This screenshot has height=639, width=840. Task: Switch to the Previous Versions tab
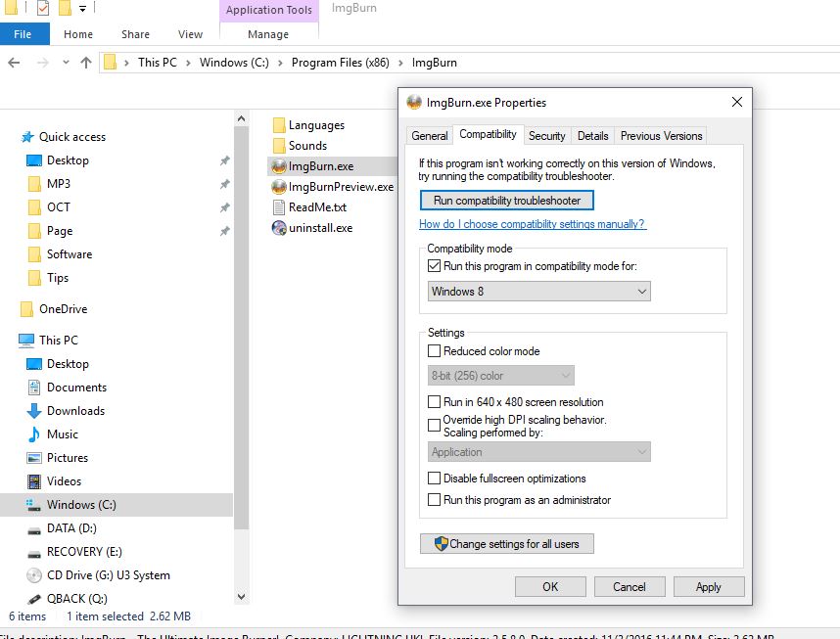(x=661, y=135)
